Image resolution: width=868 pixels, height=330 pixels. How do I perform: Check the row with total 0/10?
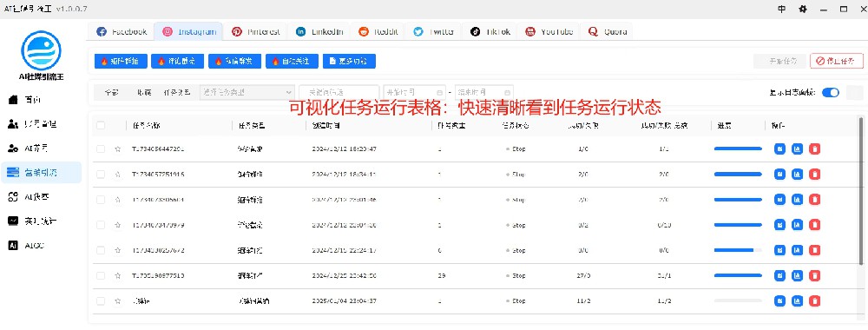tap(101, 225)
